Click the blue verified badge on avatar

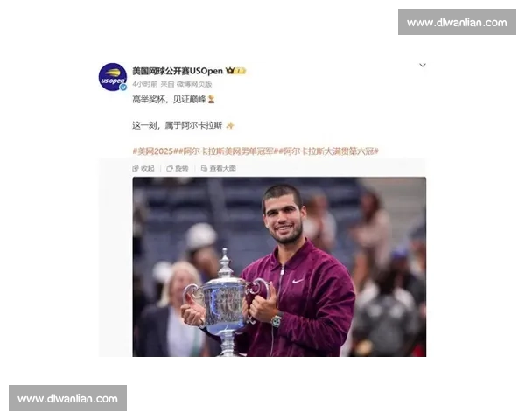click(x=123, y=87)
